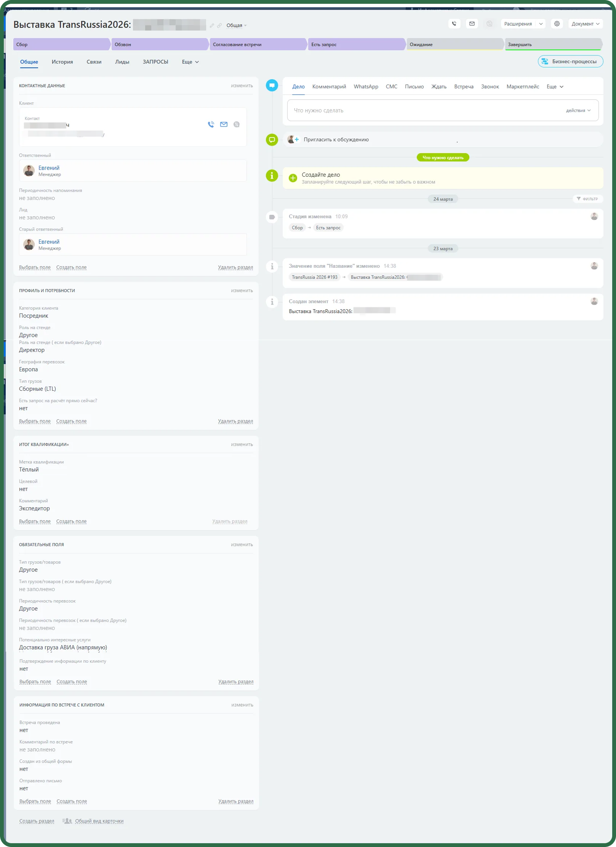616x847 pixels.
Task: Open the Комментарий activity tab
Action: coord(329,86)
